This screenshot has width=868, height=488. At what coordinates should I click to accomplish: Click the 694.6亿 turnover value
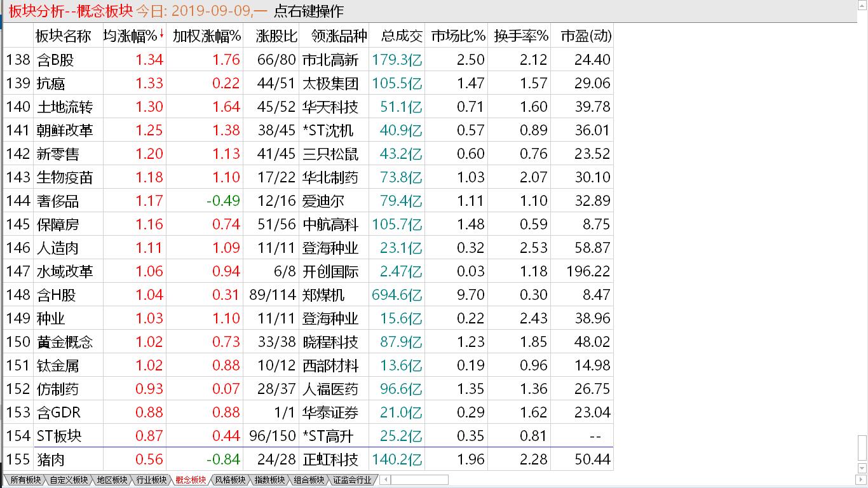tap(397, 295)
